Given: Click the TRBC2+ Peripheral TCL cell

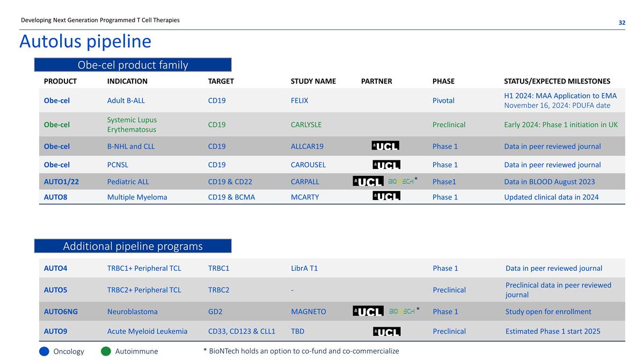Looking at the screenshot, I should 144,290.
